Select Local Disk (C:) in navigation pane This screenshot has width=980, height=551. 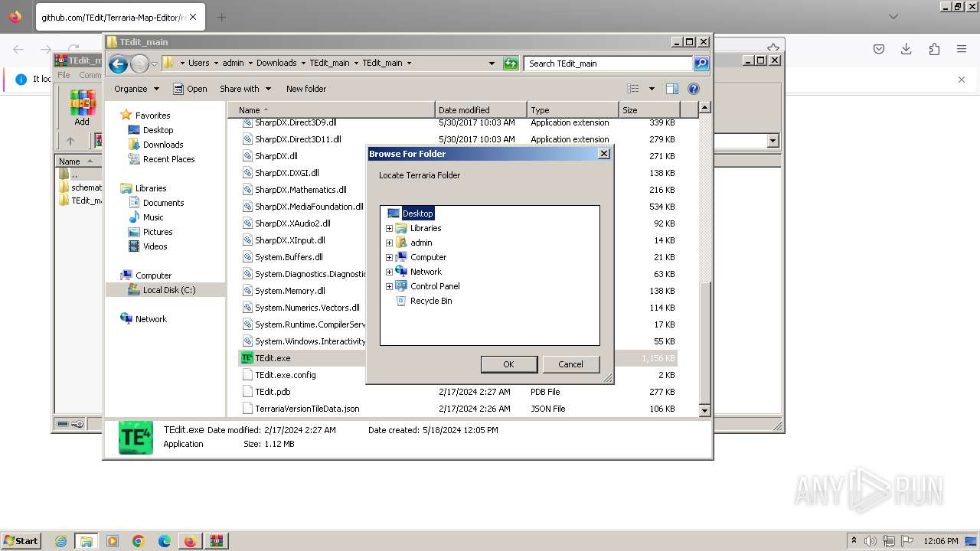click(168, 290)
